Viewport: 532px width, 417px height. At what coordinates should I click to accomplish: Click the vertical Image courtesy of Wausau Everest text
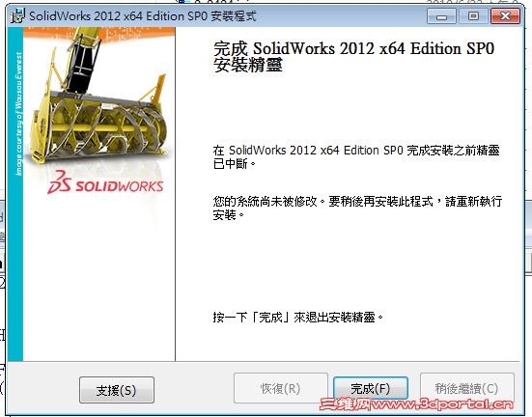point(18,114)
